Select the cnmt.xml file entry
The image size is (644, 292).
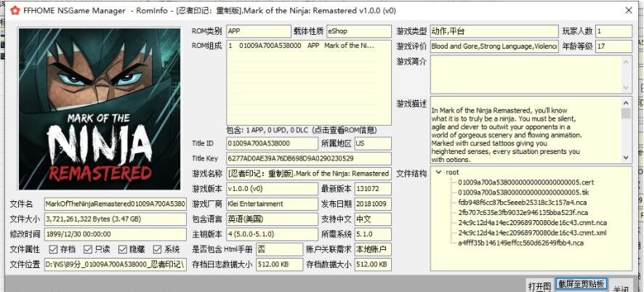click(532, 233)
